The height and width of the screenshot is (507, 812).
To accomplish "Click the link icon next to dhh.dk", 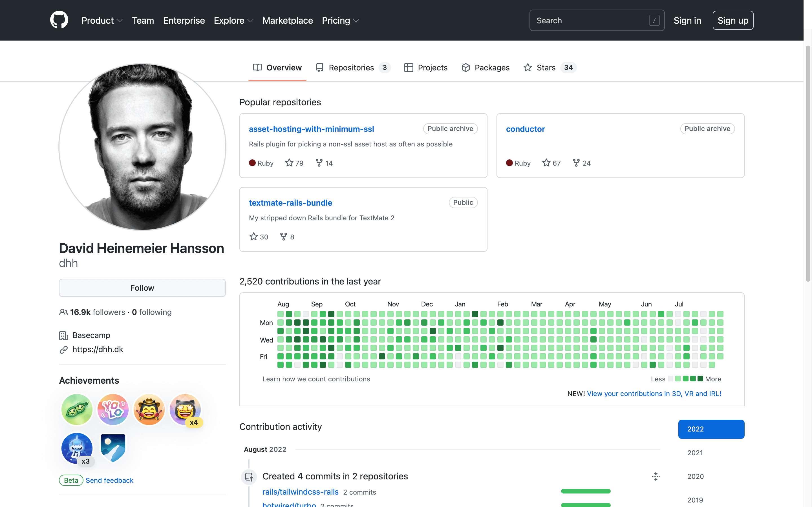I will tap(63, 349).
